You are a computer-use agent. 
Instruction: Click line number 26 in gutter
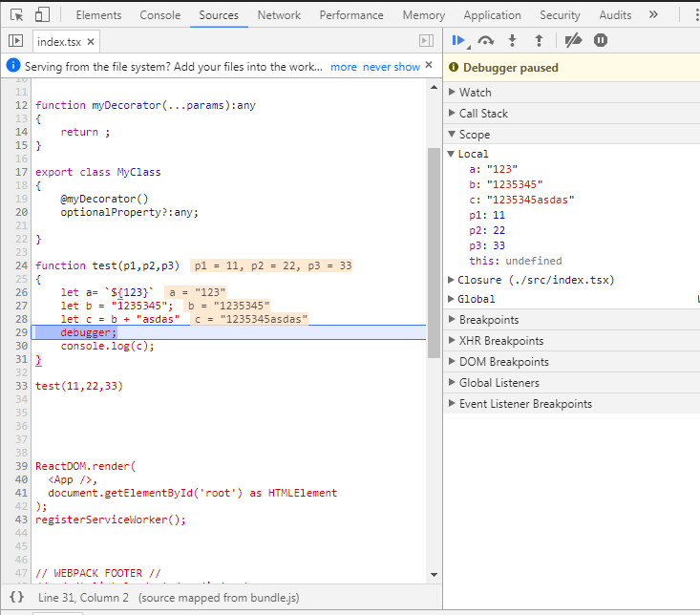pos(21,292)
